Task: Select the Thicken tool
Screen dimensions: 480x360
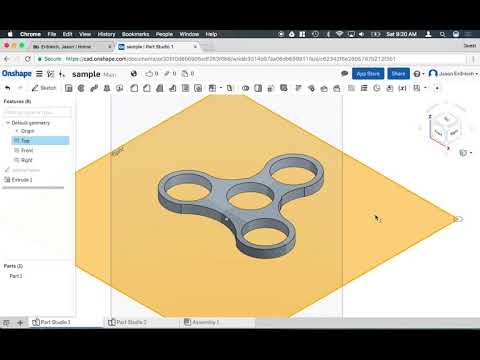Action: coord(119,88)
